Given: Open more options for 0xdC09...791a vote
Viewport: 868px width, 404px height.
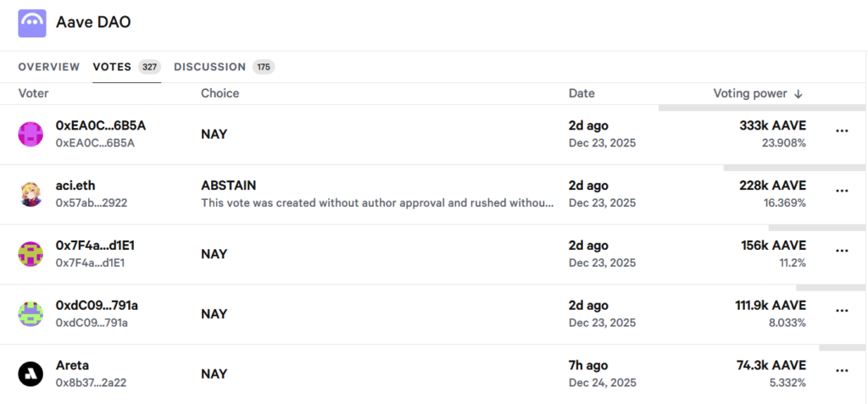Looking at the screenshot, I should (x=842, y=311).
